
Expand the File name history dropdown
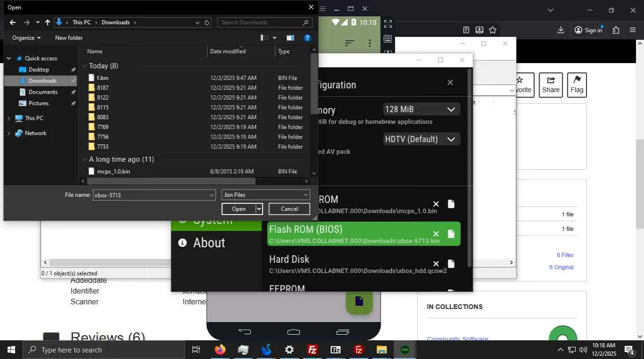pyautogui.click(x=212, y=195)
